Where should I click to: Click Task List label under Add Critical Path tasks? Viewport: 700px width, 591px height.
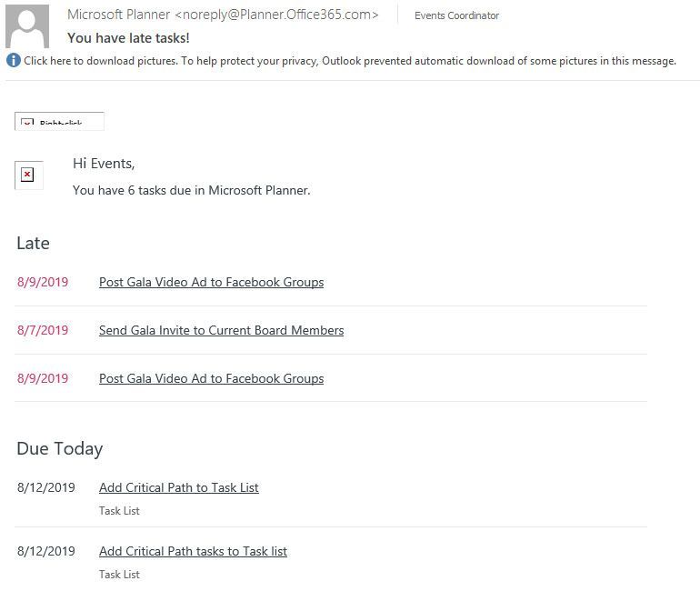[x=119, y=575]
